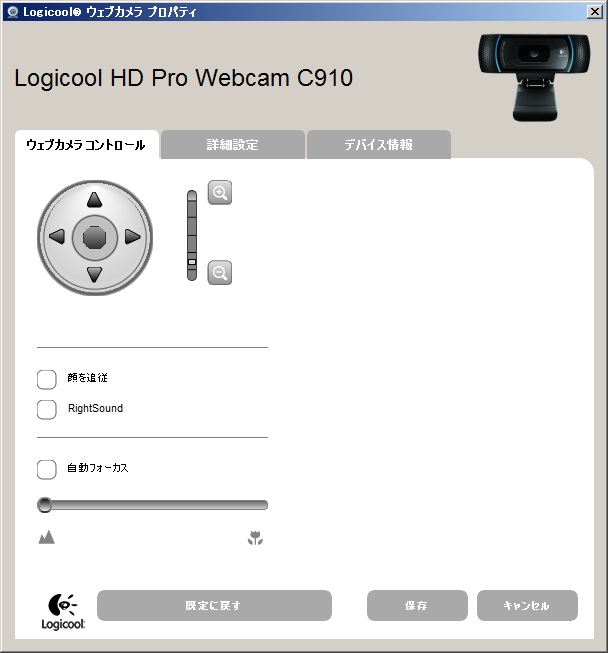Click the zoom in magnifier icon
Screen dimensions: 608x653
(220, 193)
